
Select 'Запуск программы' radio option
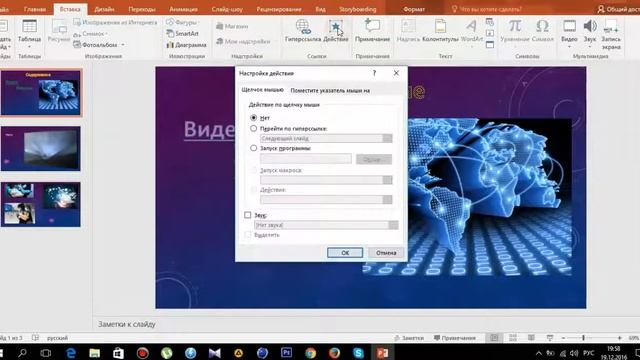point(253,148)
